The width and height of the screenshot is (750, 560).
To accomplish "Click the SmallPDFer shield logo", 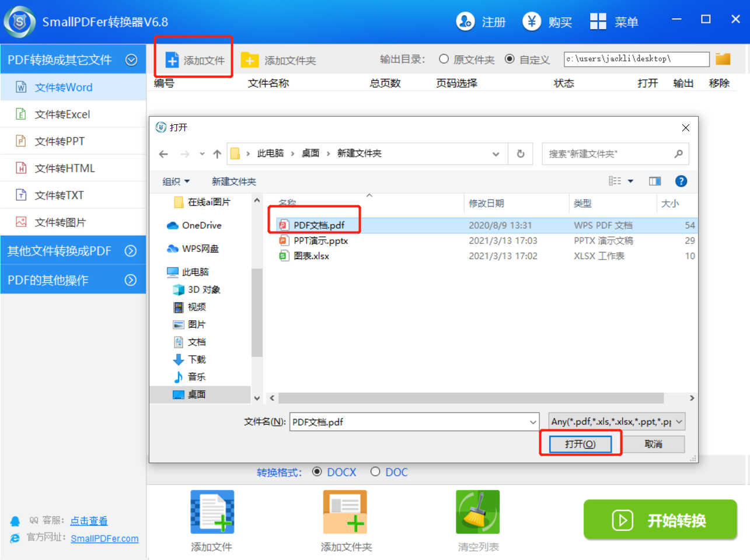I will click(20, 22).
